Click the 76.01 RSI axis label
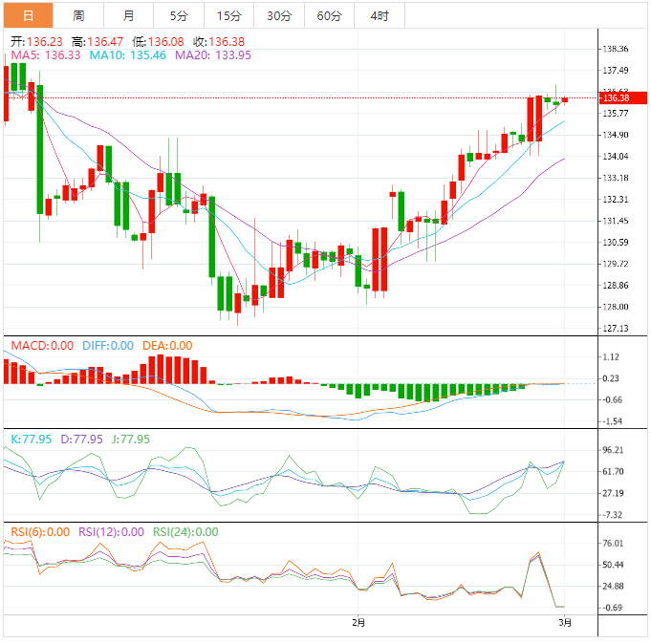Image resolution: width=651 pixels, height=644 pixels. click(x=613, y=544)
